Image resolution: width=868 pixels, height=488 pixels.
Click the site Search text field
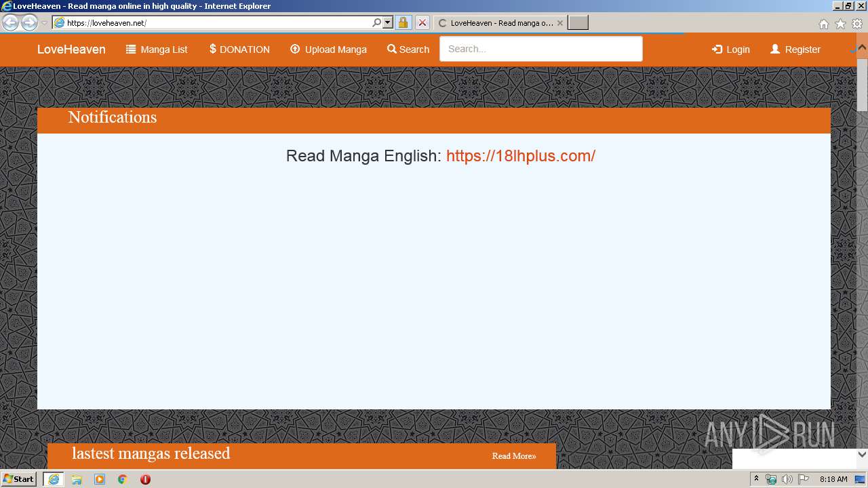(x=540, y=49)
